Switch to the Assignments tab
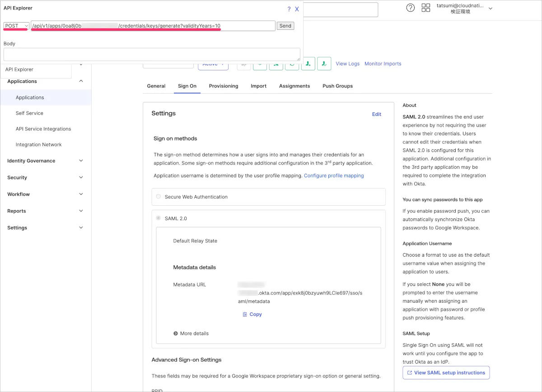Viewport: 542px width, 392px height. pos(294,86)
